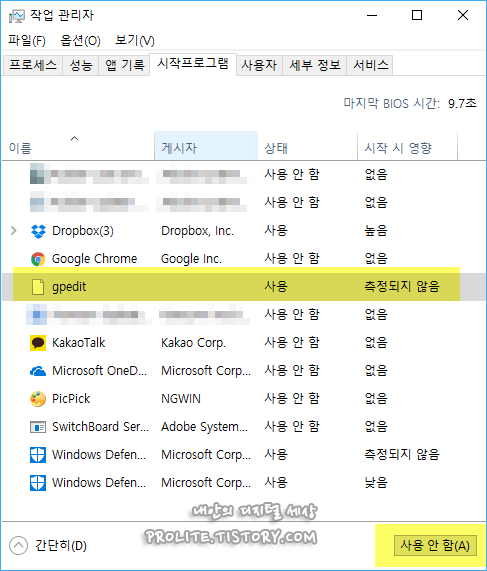487x571 pixels.
Task: Click the shield icon of Windows Defender with 측정되지 않음 impact
Action: tap(38, 455)
